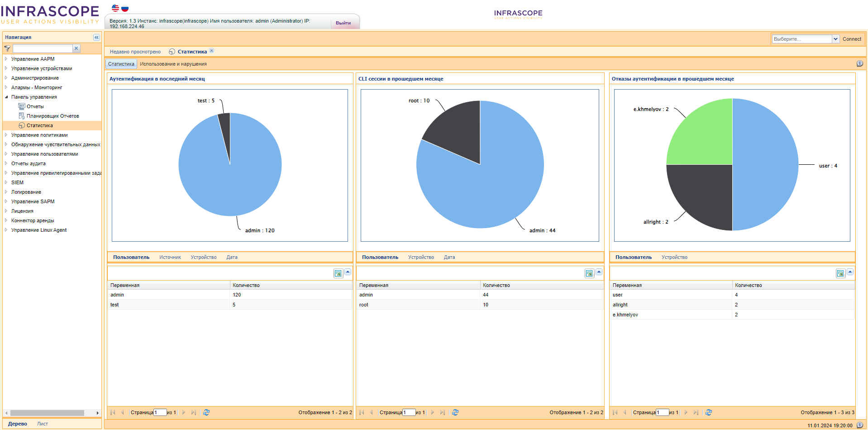Open Управление Linux Agent in the tree
The image size is (868, 430).
click(x=39, y=230)
